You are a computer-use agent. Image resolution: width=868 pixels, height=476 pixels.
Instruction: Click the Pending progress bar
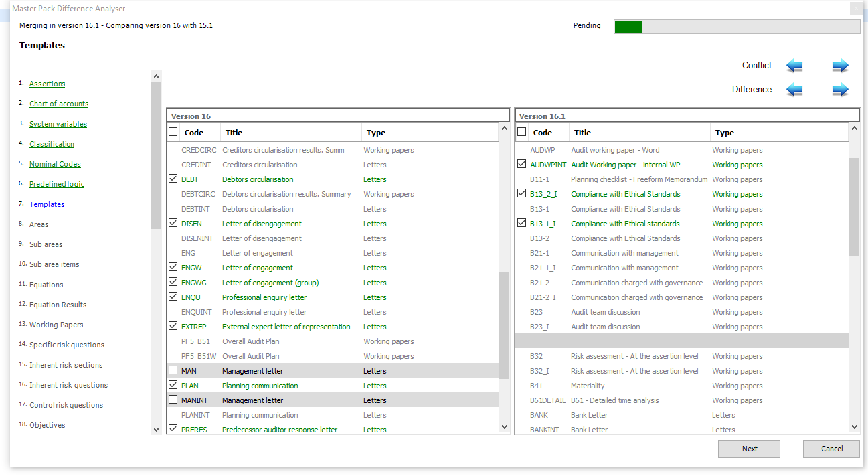(736, 26)
